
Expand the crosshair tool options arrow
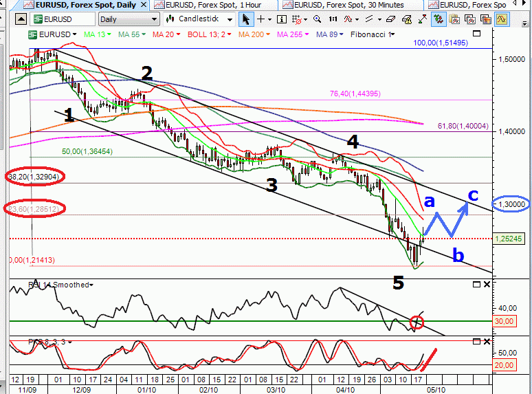pyautogui.click(x=269, y=20)
